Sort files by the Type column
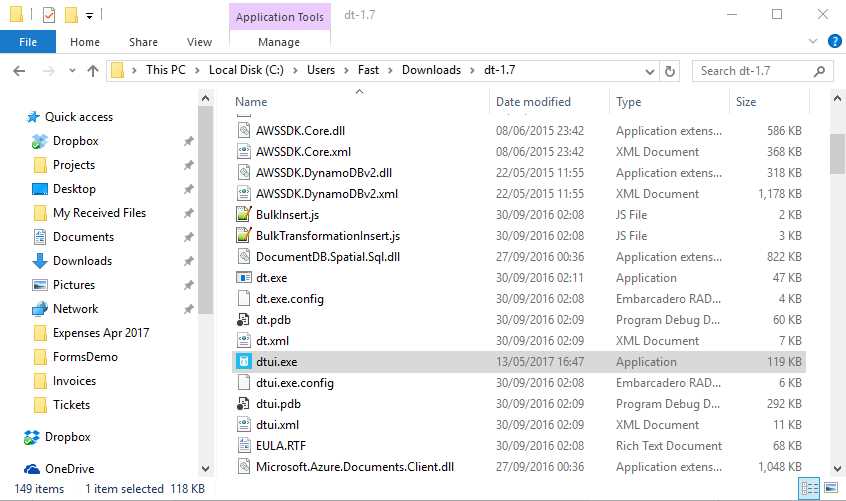Screen dimensions: 846x501 629,102
